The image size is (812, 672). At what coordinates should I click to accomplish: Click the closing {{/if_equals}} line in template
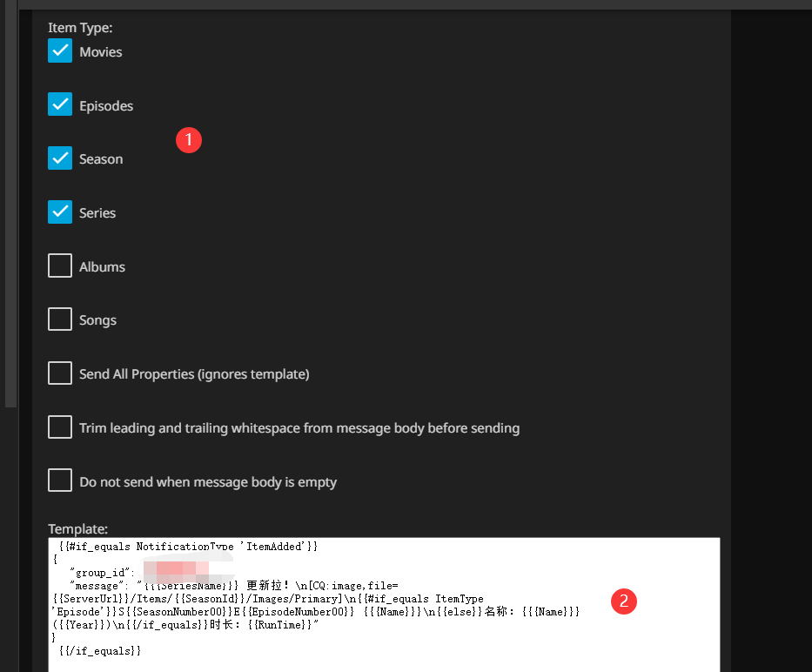[x=100, y=651]
